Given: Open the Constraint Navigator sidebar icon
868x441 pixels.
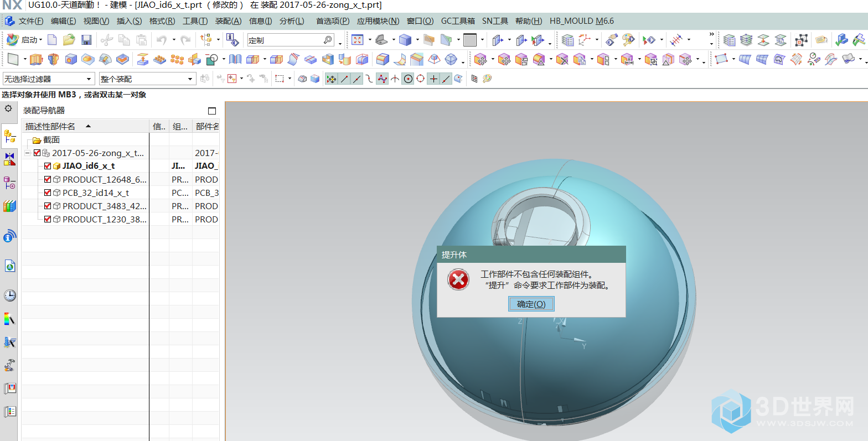Looking at the screenshot, I should click(9, 159).
